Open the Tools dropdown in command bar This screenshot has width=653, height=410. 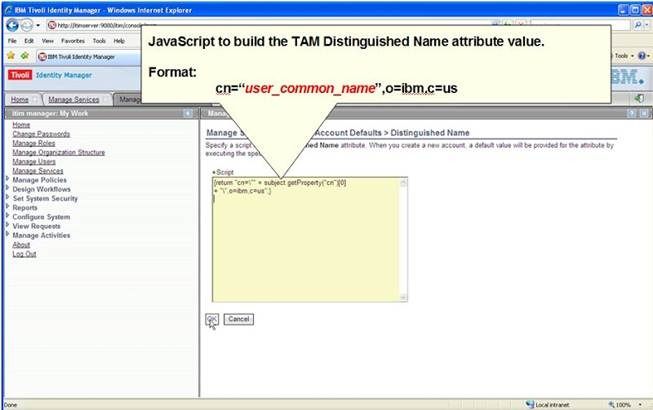click(624, 56)
